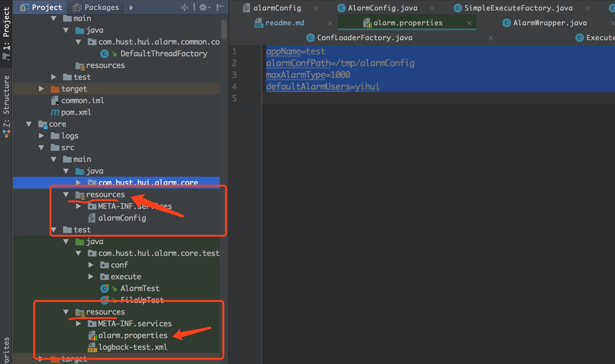Click the pom.xml Maven file icon
615x364 pixels.
(55, 112)
